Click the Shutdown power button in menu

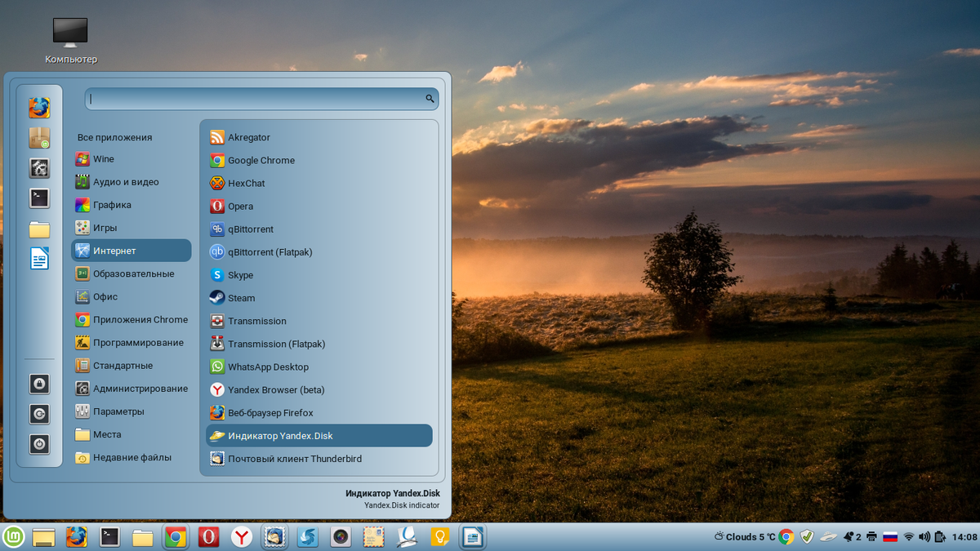coord(39,444)
